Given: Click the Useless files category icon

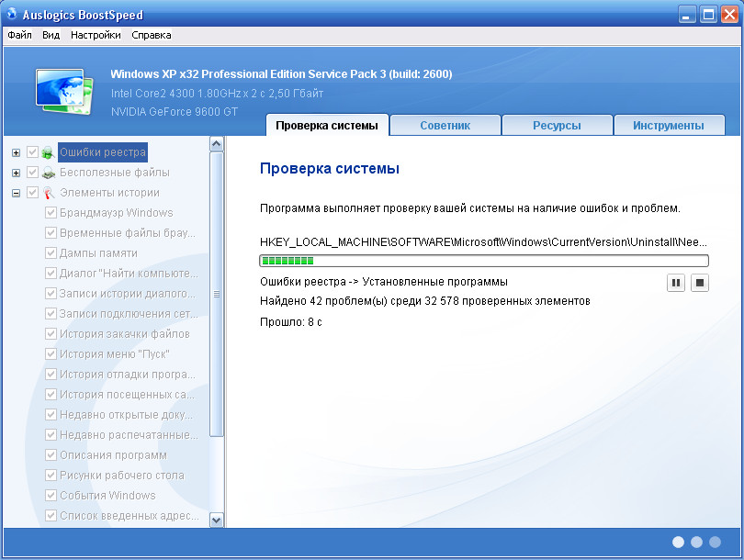Looking at the screenshot, I should [x=48, y=174].
